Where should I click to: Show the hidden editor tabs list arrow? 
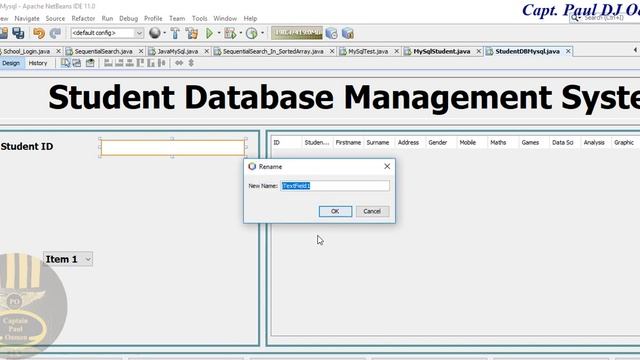pos(635,50)
